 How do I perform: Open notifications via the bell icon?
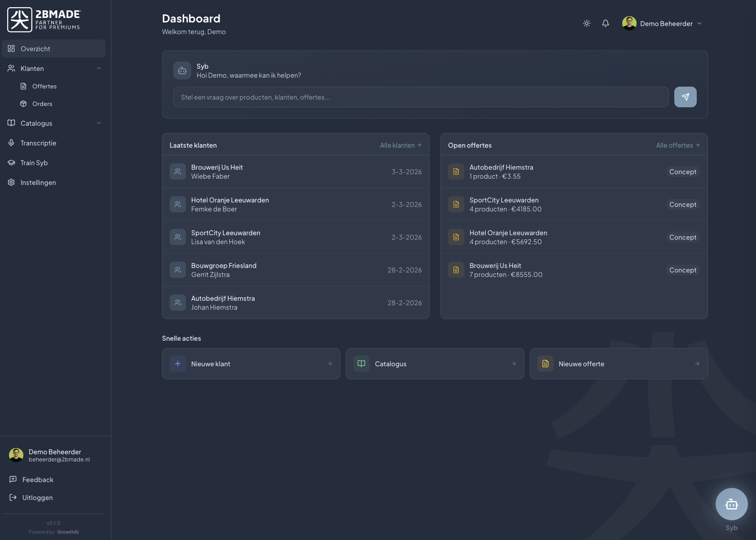(605, 23)
